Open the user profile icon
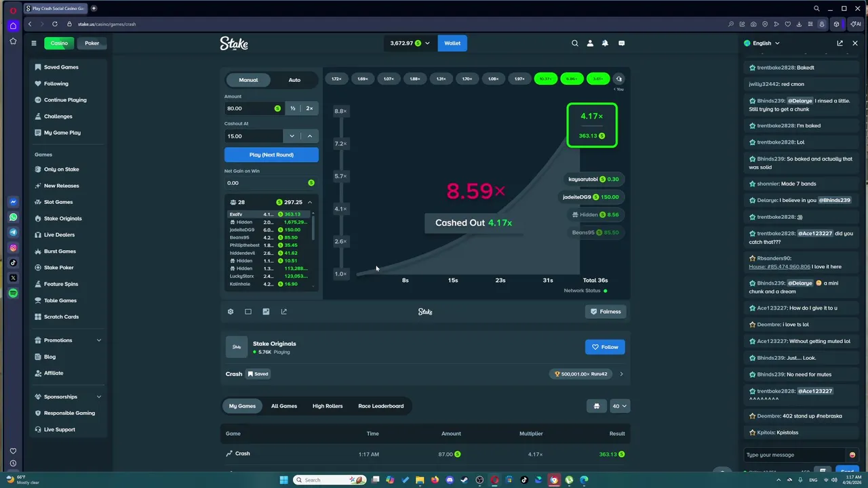 [590, 43]
